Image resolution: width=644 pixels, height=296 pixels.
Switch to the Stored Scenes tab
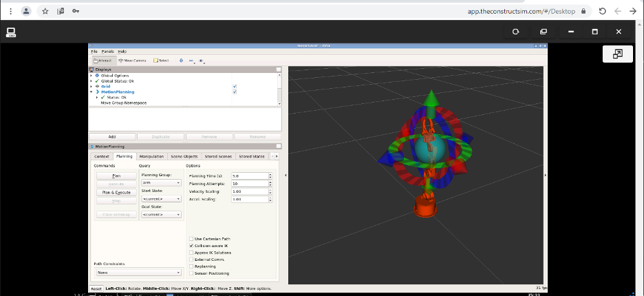pyautogui.click(x=219, y=157)
